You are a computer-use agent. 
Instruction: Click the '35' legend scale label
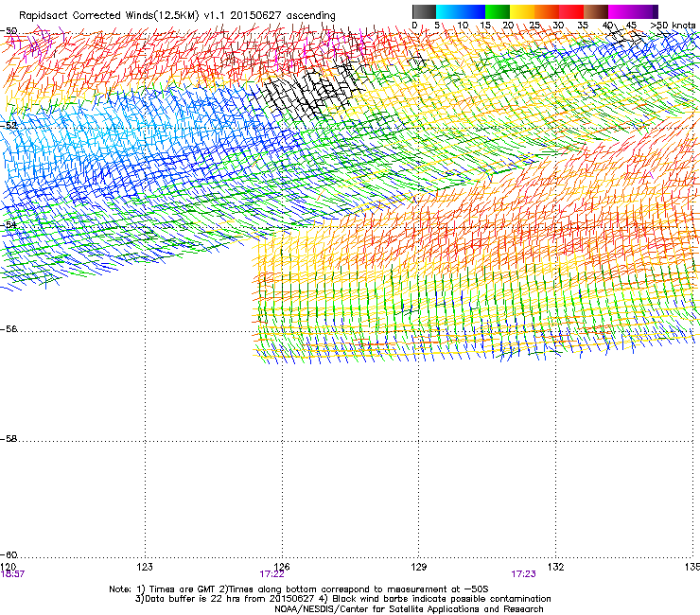pyautogui.click(x=583, y=26)
